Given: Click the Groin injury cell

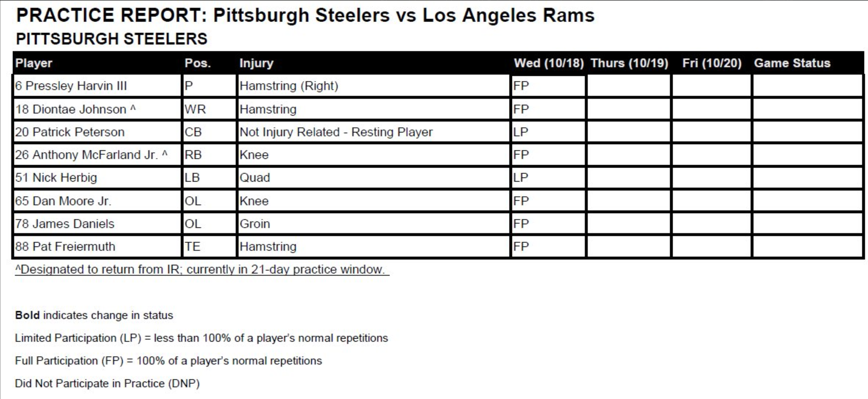Looking at the screenshot, I should 255,224.
